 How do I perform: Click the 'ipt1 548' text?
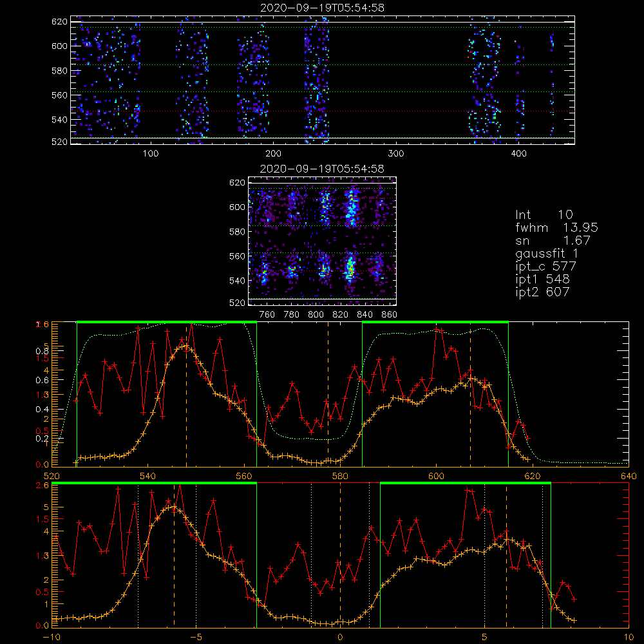[542, 279]
